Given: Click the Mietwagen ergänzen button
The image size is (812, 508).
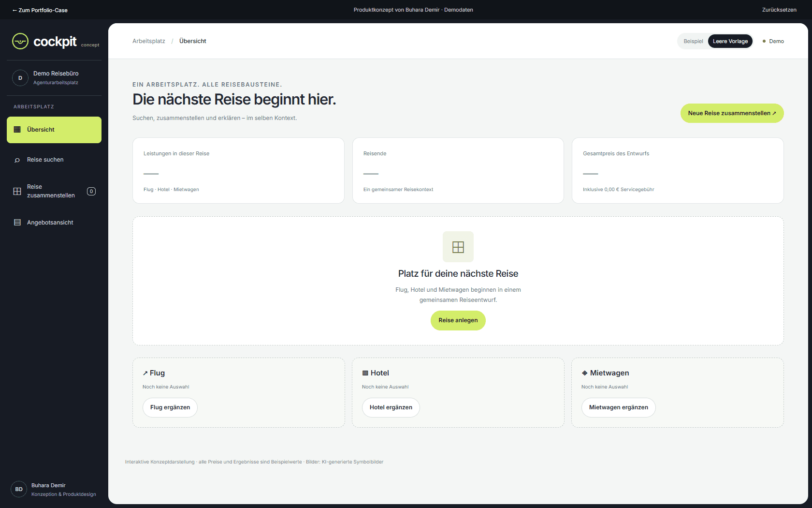Looking at the screenshot, I should (x=619, y=407).
